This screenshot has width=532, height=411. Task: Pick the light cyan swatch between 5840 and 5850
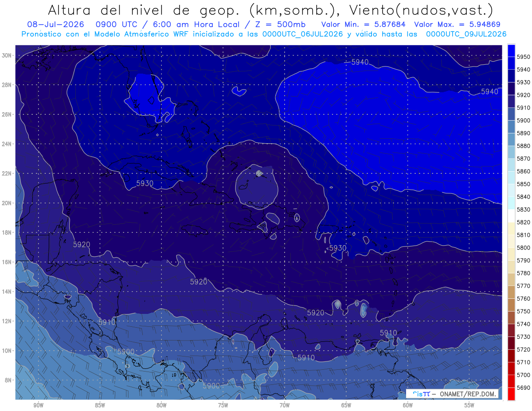(511, 190)
